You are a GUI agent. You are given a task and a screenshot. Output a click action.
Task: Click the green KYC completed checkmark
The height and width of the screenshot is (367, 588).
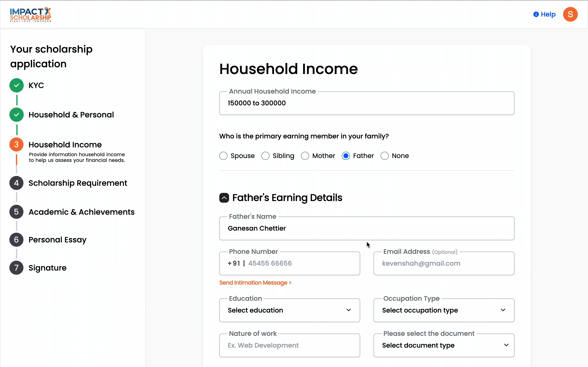click(x=17, y=85)
